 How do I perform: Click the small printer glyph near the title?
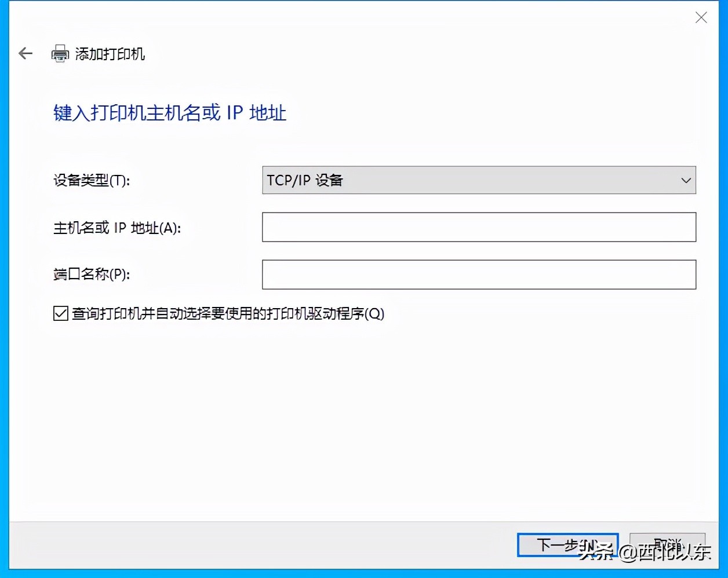pyautogui.click(x=60, y=53)
